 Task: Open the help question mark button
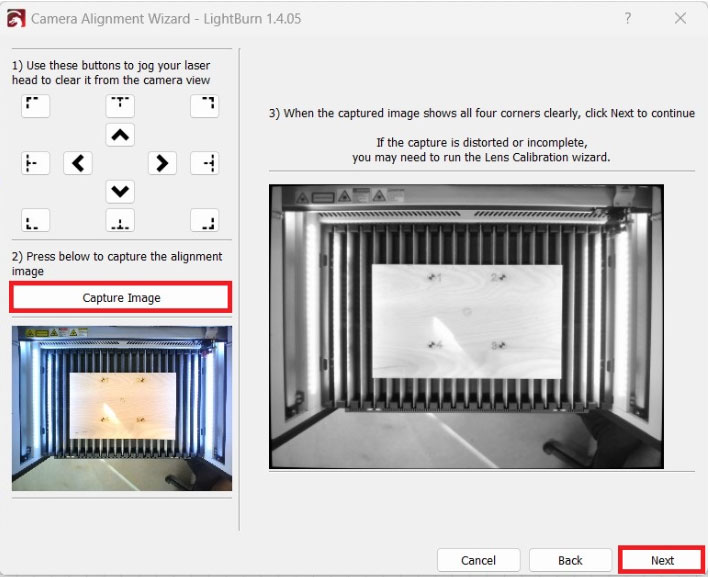628,19
